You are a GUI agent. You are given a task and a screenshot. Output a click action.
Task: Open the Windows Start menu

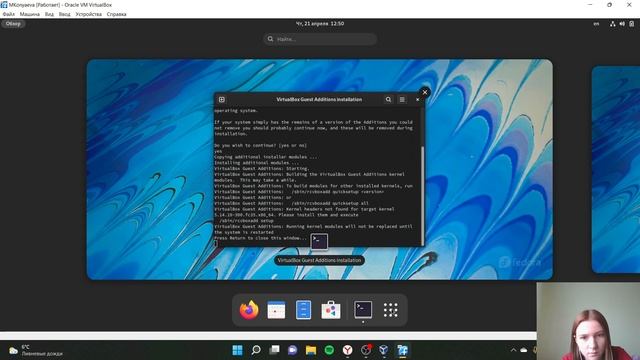(238, 350)
